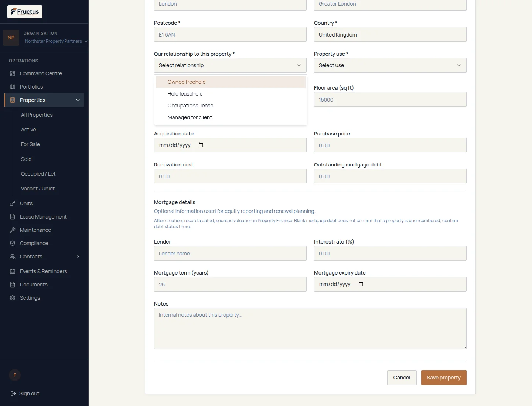
Task: Click the Events & Reminders calendar icon
Action: pyautogui.click(x=13, y=271)
